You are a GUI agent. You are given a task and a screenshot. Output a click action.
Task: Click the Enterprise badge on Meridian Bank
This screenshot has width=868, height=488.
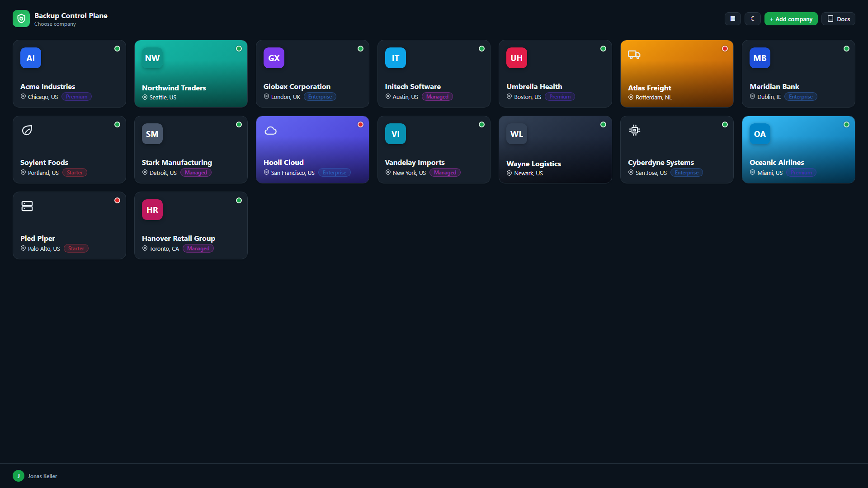click(x=801, y=97)
